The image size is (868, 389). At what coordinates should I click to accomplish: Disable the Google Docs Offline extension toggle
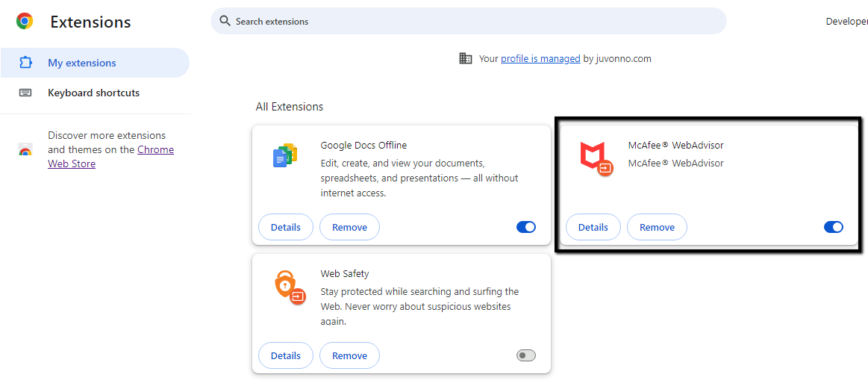526,227
